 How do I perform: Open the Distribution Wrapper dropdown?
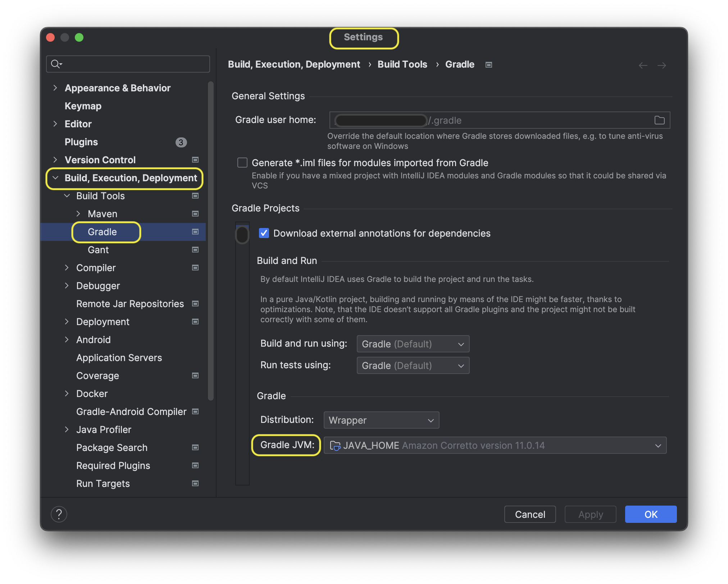pyautogui.click(x=381, y=420)
